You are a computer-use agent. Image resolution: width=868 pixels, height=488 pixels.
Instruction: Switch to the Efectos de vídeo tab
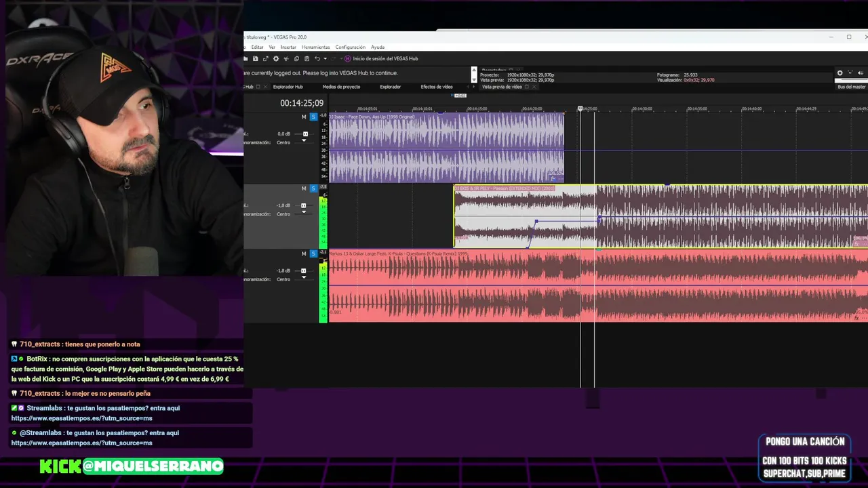[437, 87]
